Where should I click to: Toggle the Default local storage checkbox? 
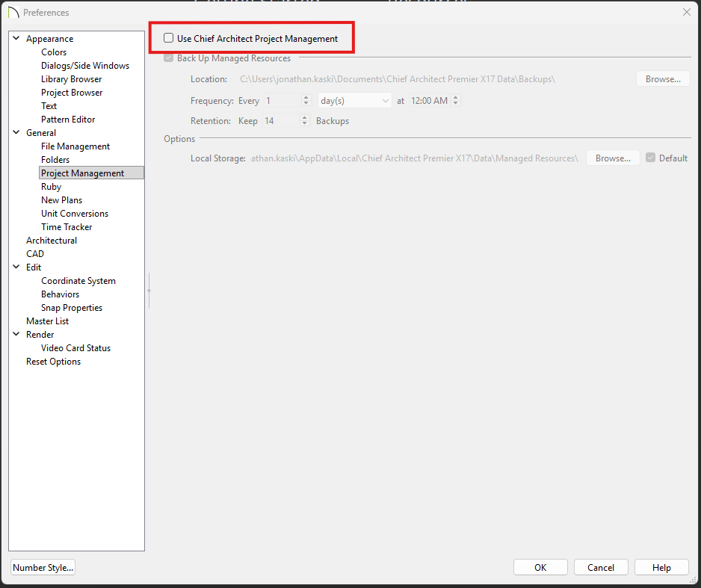pyautogui.click(x=650, y=158)
